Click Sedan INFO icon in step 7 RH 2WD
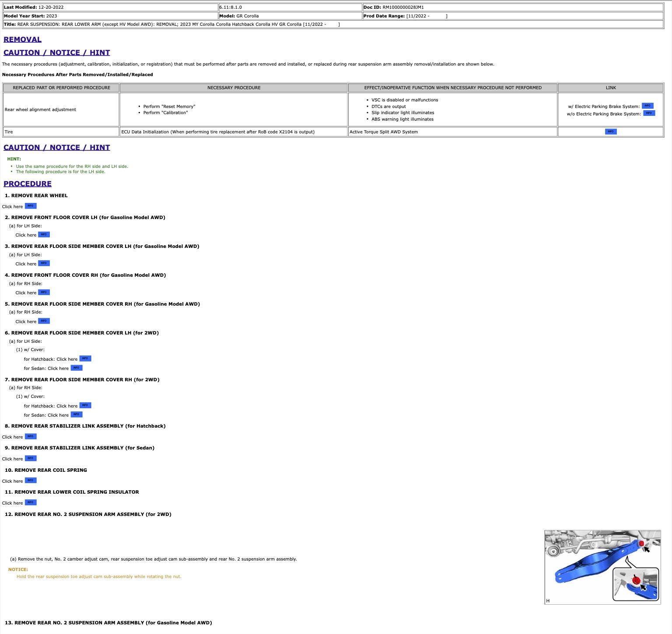Screen dimensions: 672x634 click(x=76, y=415)
